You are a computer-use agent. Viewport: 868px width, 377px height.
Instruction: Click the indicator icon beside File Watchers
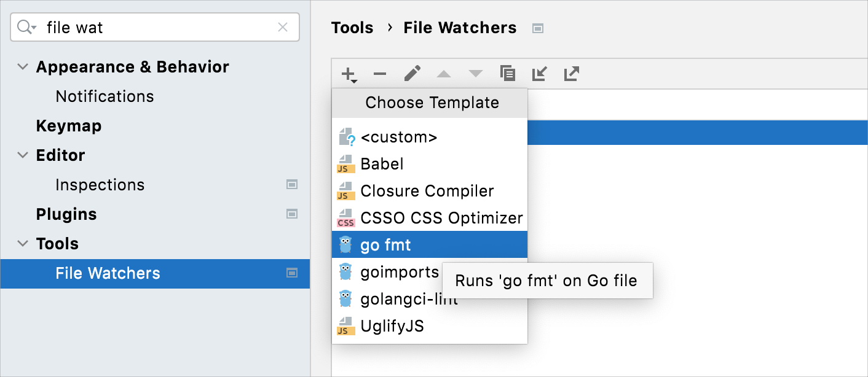292,274
